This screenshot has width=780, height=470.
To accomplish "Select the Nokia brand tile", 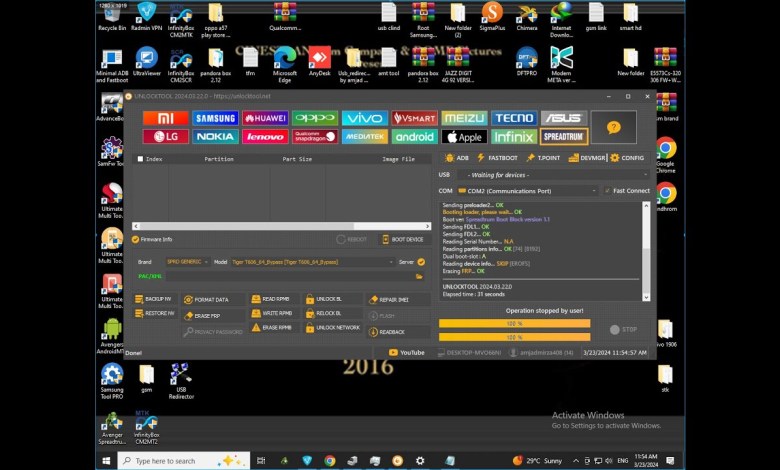I will [215, 136].
